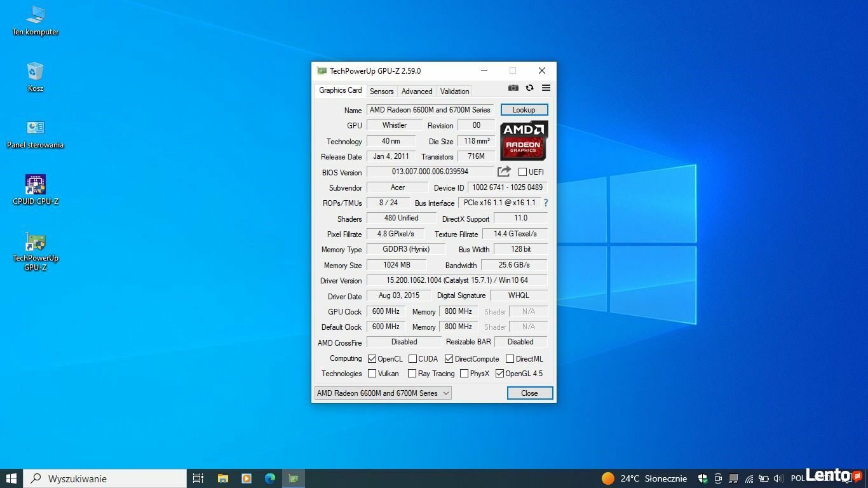Toggle the Ray Tracing checkbox
Screen dimensions: 868x488
point(412,374)
